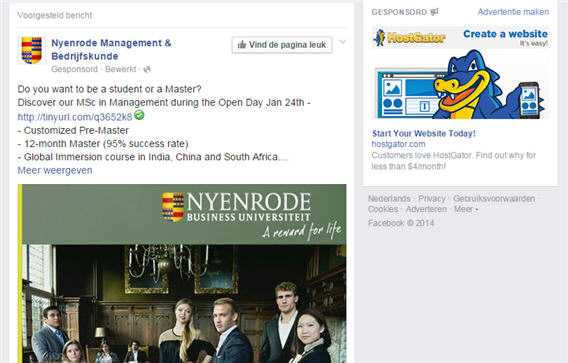This screenshot has height=363, width=568.
Task: Click 'Customized Pre-Master' line
Action: tap(73, 130)
